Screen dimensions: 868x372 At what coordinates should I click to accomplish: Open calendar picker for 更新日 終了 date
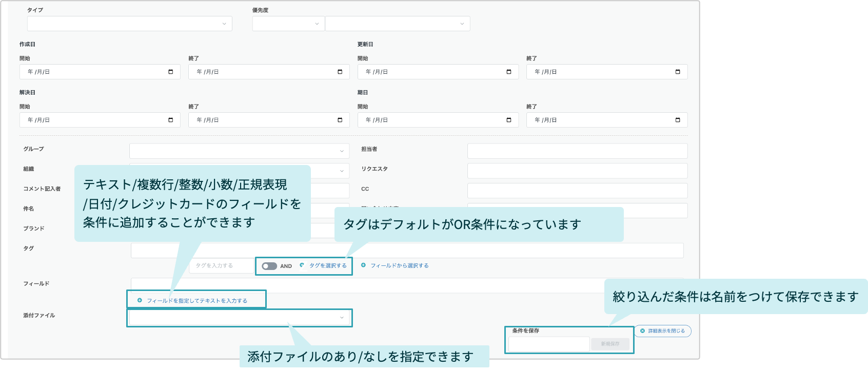point(678,72)
